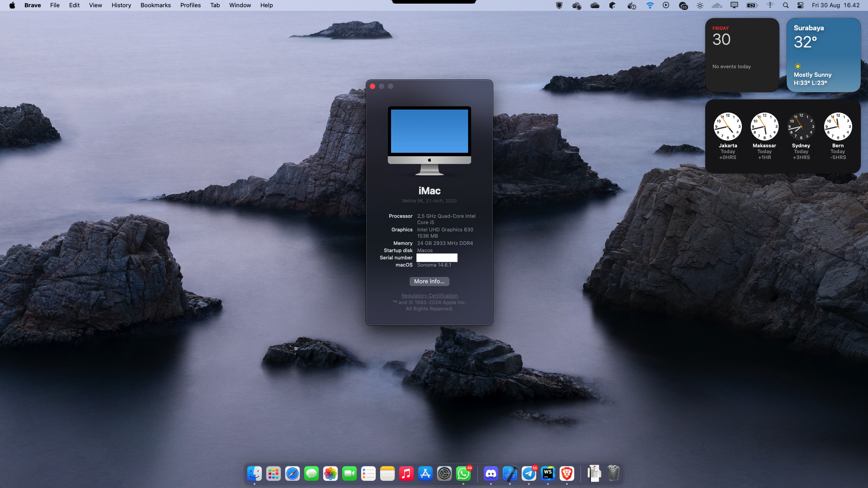Click the Sonoma 14.6.1 macOS version text

point(434,265)
